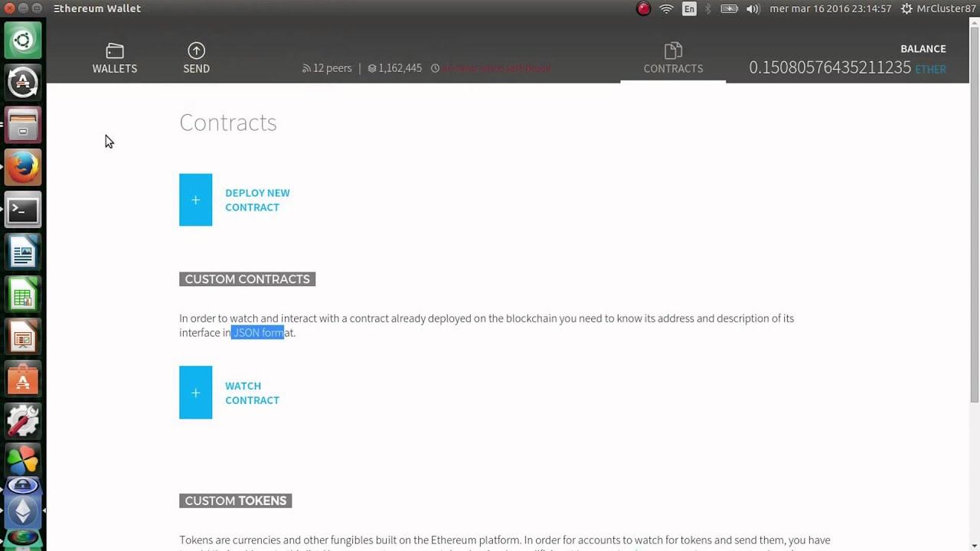980x551 pixels.
Task: Click the padlock app dock icon
Action: pyautogui.click(x=23, y=486)
